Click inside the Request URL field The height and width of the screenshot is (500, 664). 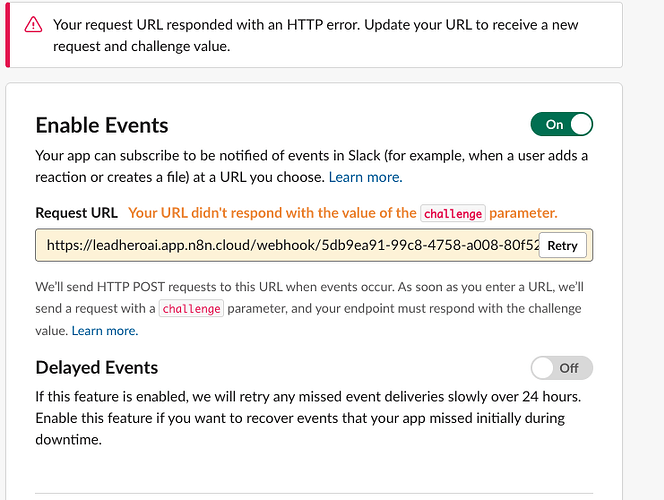pos(290,245)
